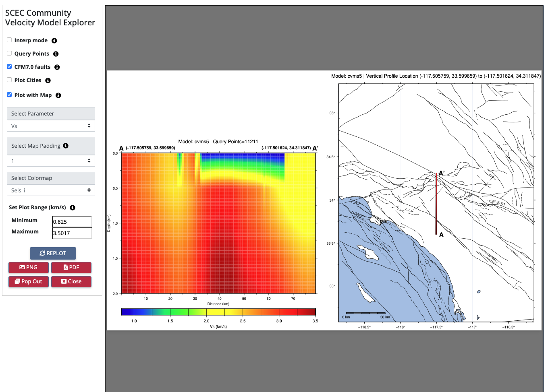Click info icon next to Select Map Padding

point(66,146)
